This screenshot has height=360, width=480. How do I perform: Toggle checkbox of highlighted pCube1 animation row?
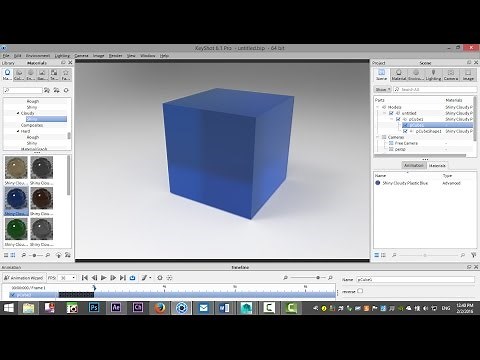tap(405, 125)
